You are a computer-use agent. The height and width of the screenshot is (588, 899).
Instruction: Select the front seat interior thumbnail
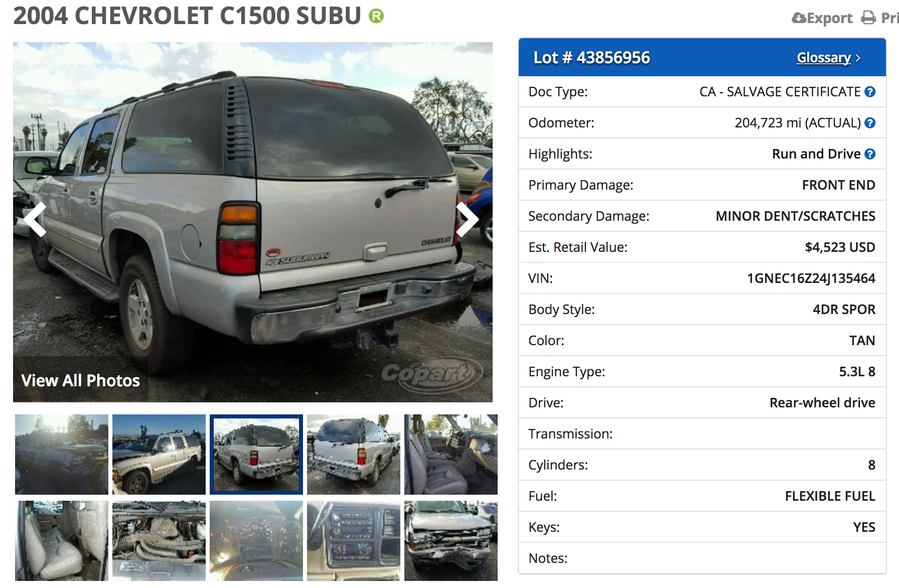pyautogui.click(x=451, y=455)
